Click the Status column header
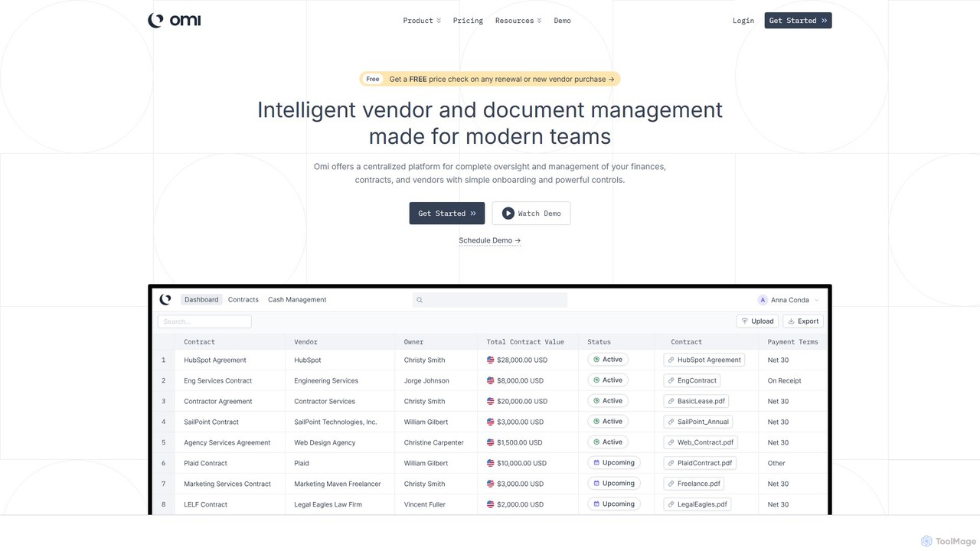 (x=599, y=342)
